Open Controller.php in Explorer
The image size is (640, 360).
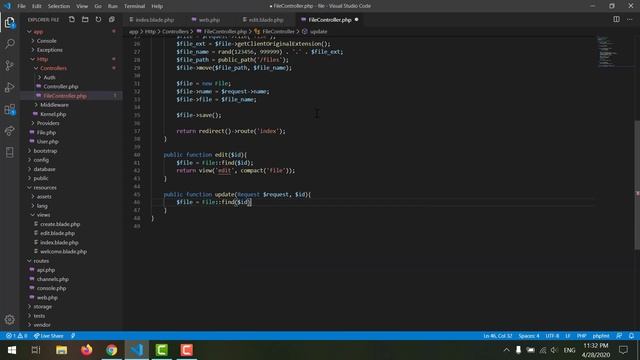(61, 87)
